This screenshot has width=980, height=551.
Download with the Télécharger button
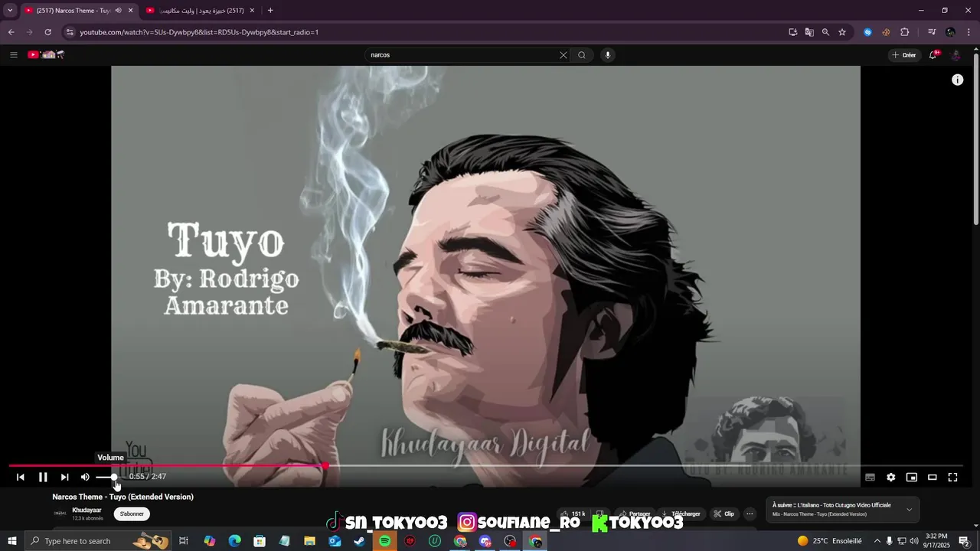681,514
